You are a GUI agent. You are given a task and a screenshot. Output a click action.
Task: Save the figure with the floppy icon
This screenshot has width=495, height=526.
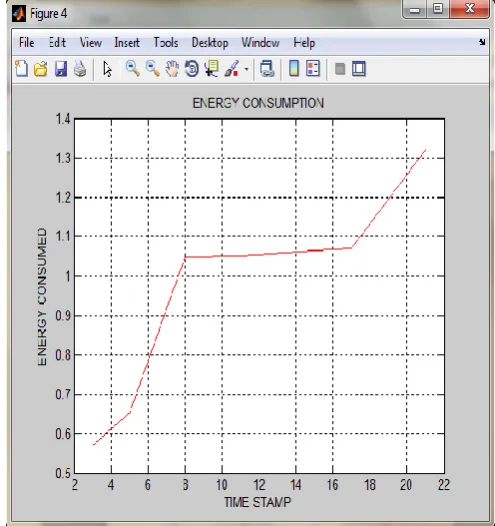(x=61, y=69)
